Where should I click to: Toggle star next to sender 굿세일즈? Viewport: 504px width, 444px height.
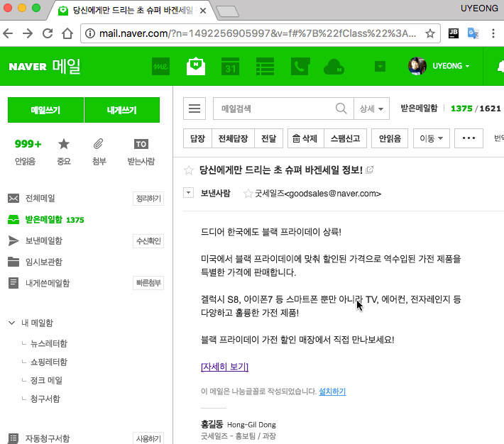click(248, 194)
